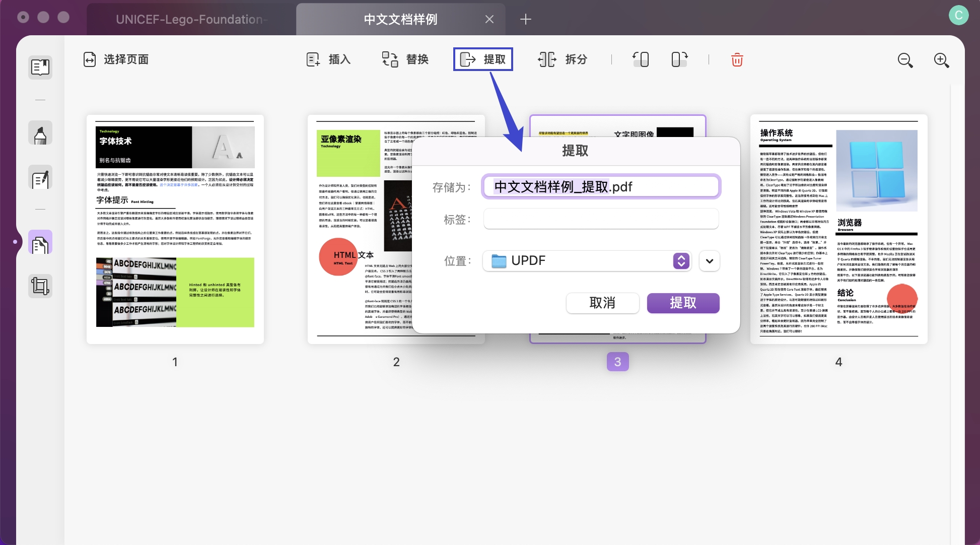Click the 选择页面 page selection button

click(x=116, y=59)
